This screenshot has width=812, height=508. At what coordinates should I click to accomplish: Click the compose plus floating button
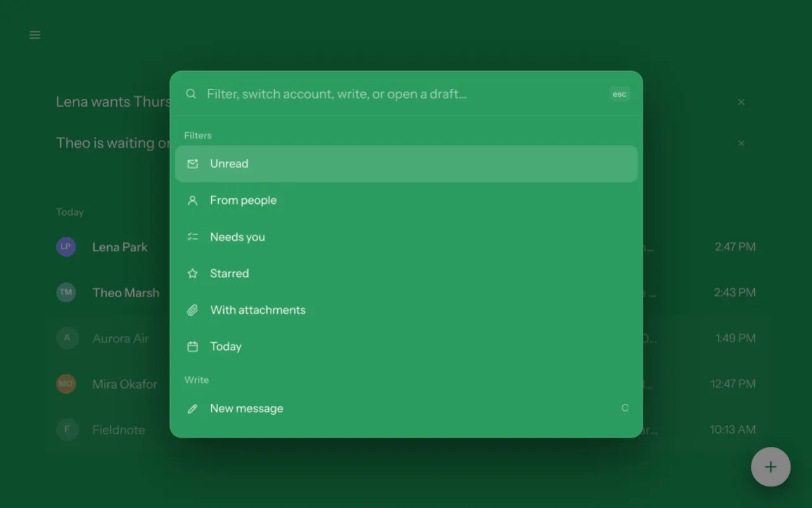point(771,467)
